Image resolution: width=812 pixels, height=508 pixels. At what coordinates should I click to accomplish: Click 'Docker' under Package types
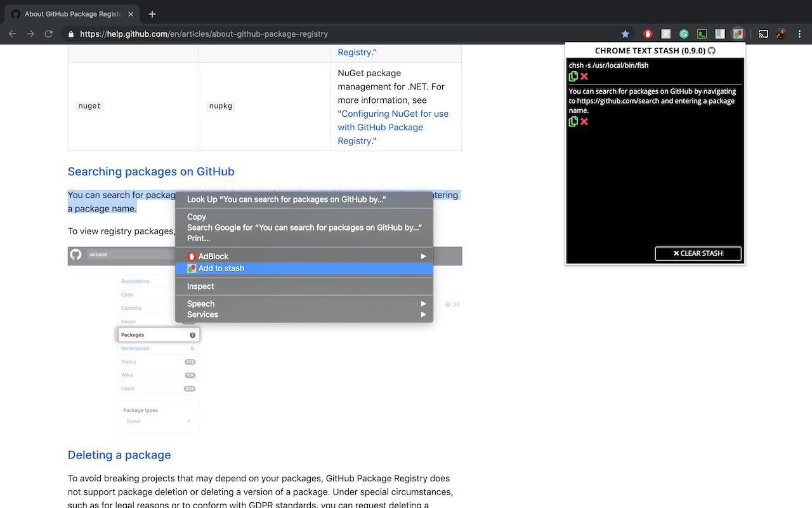pyautogui.click(x=133, y=421)
